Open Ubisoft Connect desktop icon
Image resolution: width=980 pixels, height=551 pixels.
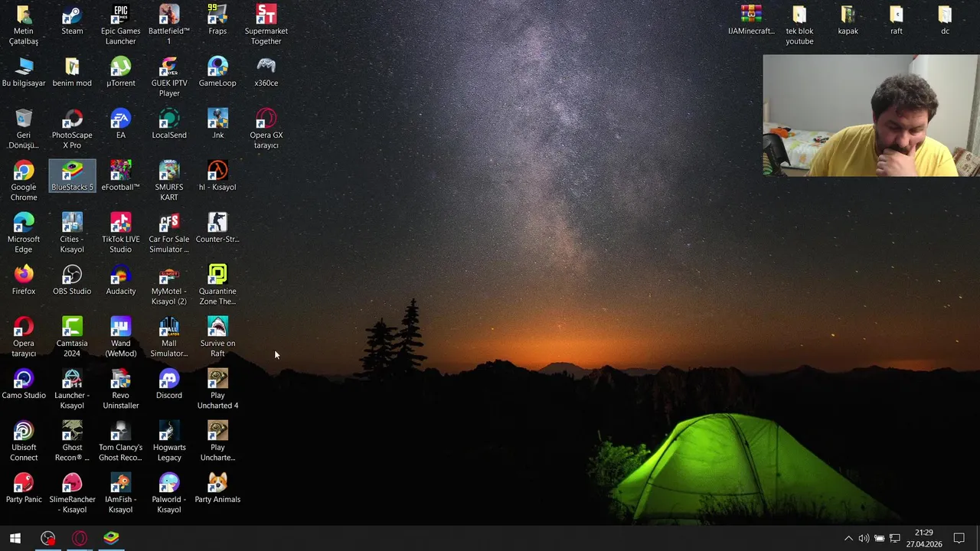point(24,441)
